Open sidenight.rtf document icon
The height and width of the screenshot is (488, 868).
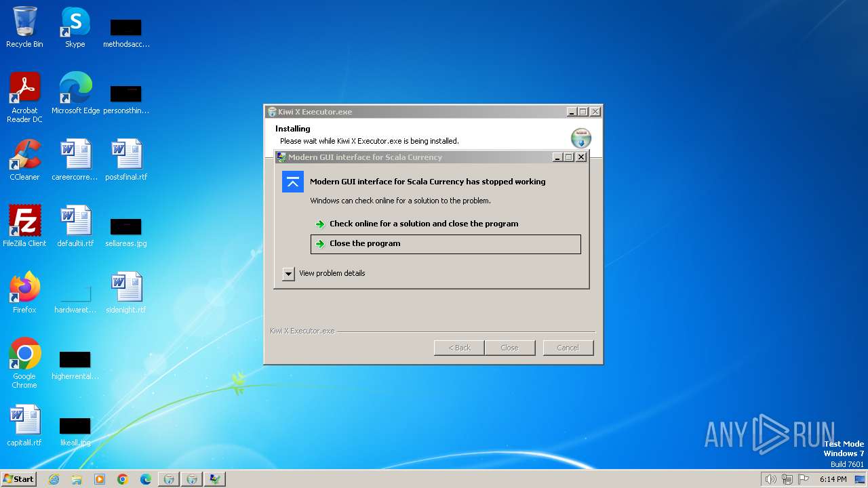tap(126, 293)
